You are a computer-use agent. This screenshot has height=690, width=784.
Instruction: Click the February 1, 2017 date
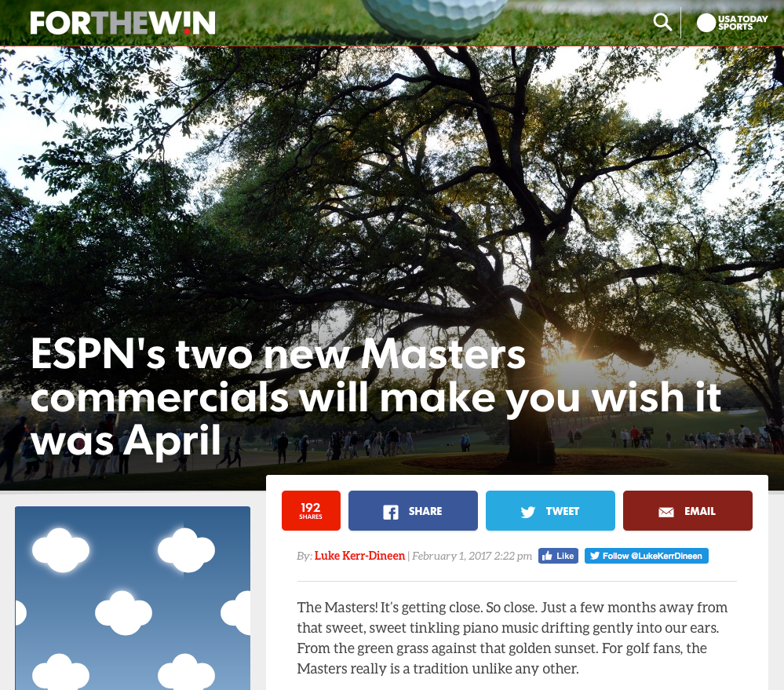pyautogui.click(x=472, y=556)
